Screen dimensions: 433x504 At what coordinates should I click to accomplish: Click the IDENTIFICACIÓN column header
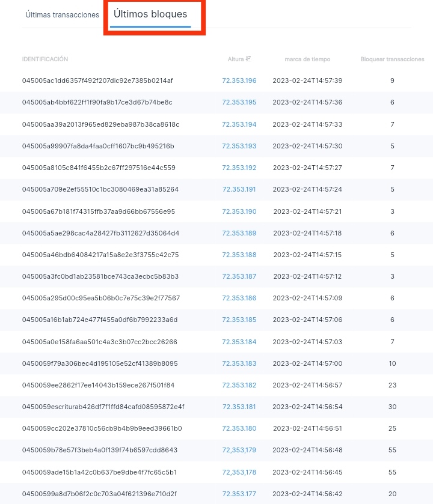coord(45,59)
